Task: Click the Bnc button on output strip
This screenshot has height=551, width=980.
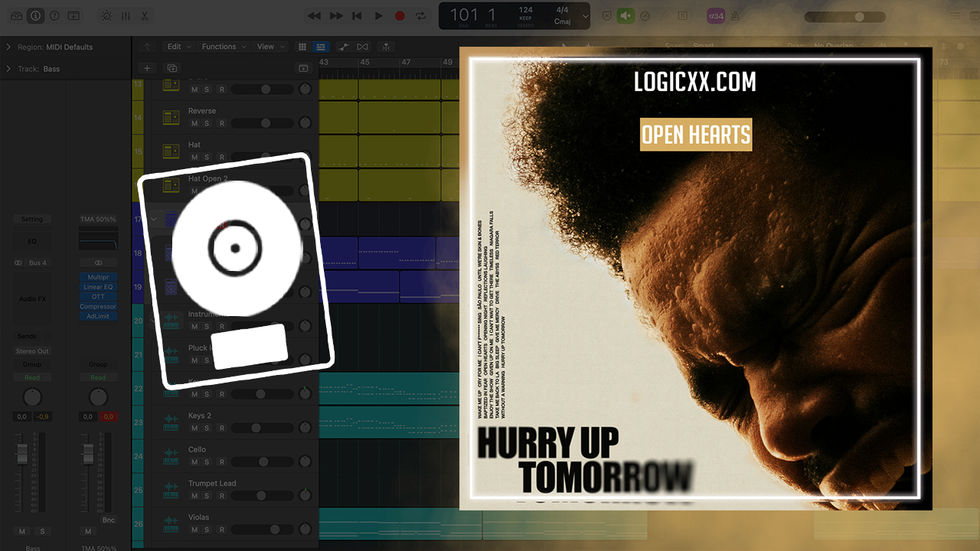Action: pos(108,520)
